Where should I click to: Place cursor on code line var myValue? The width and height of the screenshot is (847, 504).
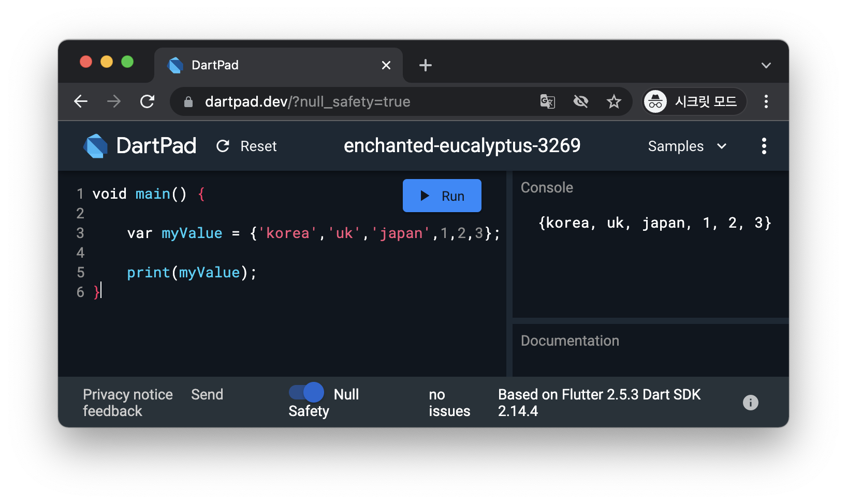coord(314,233)
